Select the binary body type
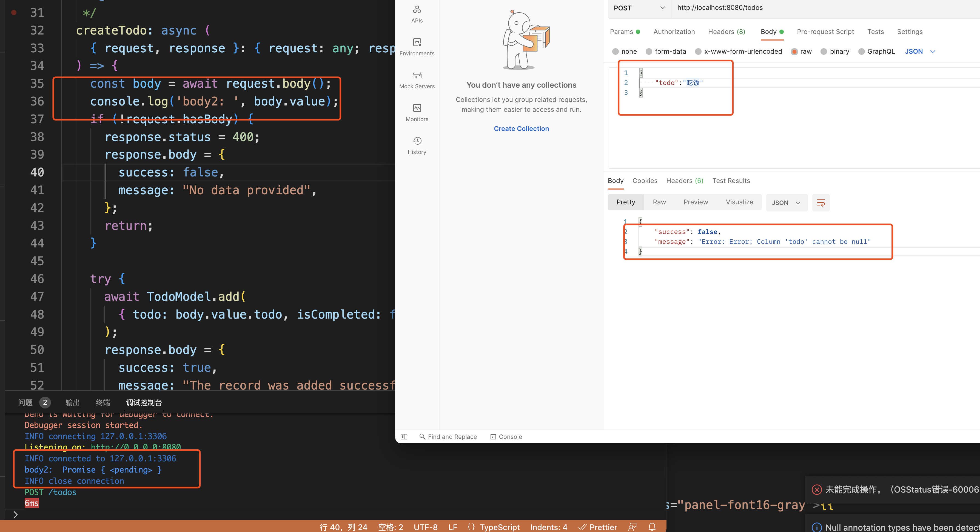 click(x=824, y=51)
